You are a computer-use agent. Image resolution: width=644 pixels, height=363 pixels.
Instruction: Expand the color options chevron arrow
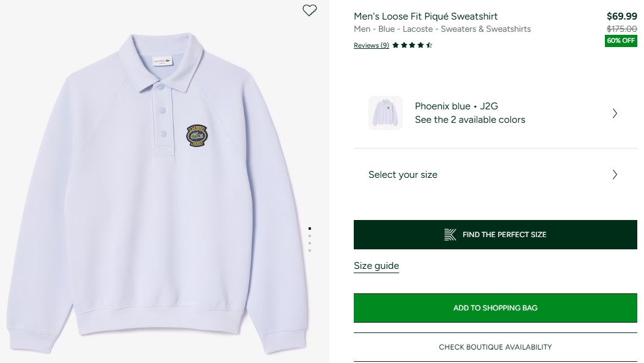pyautogui.click(x=615, y=113)
